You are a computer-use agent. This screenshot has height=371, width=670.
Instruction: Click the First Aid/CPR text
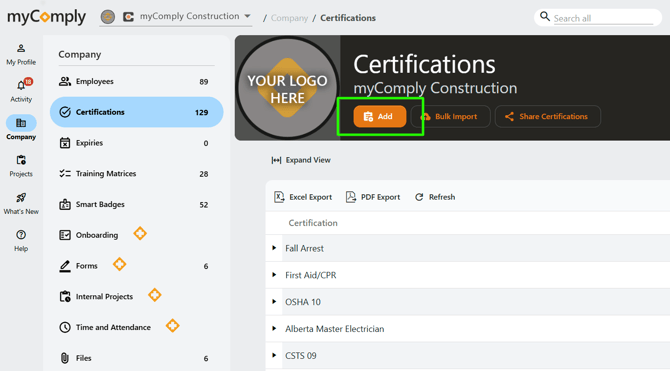coord(311,275)
